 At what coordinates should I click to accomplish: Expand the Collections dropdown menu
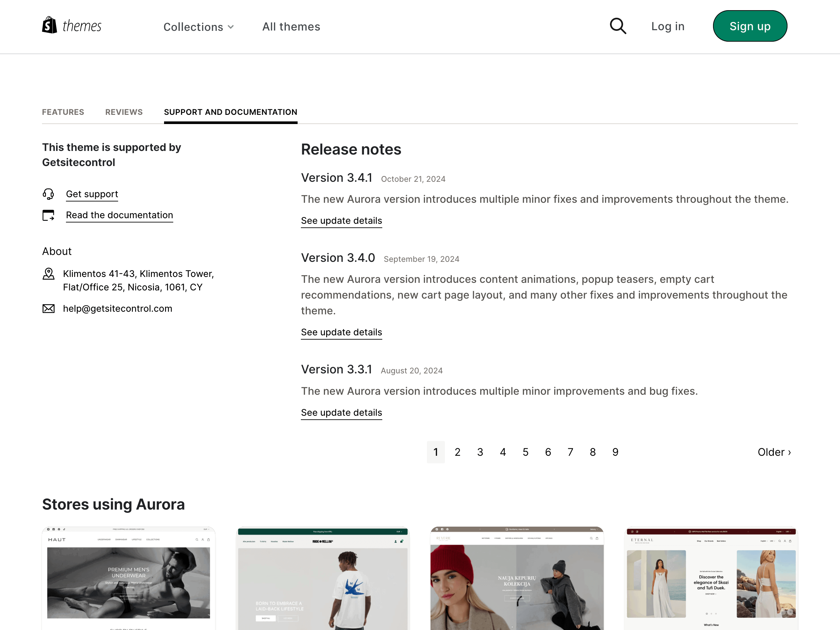click(198, 27)
